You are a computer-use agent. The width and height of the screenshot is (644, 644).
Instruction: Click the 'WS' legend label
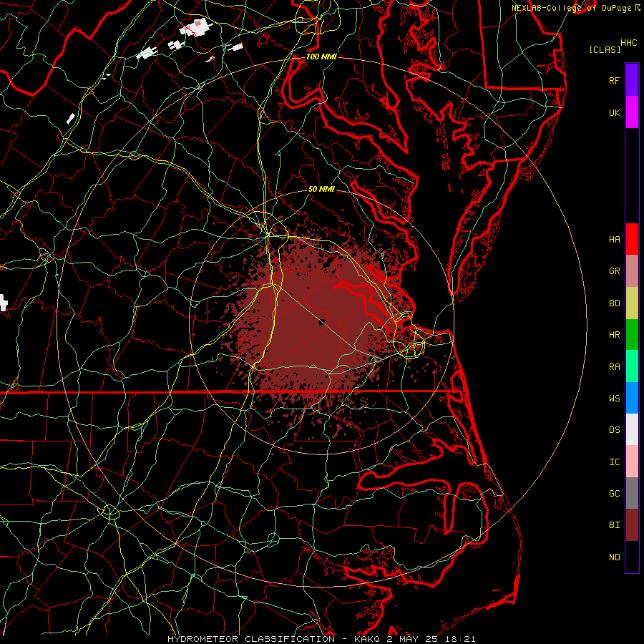[x=614, y=399]
